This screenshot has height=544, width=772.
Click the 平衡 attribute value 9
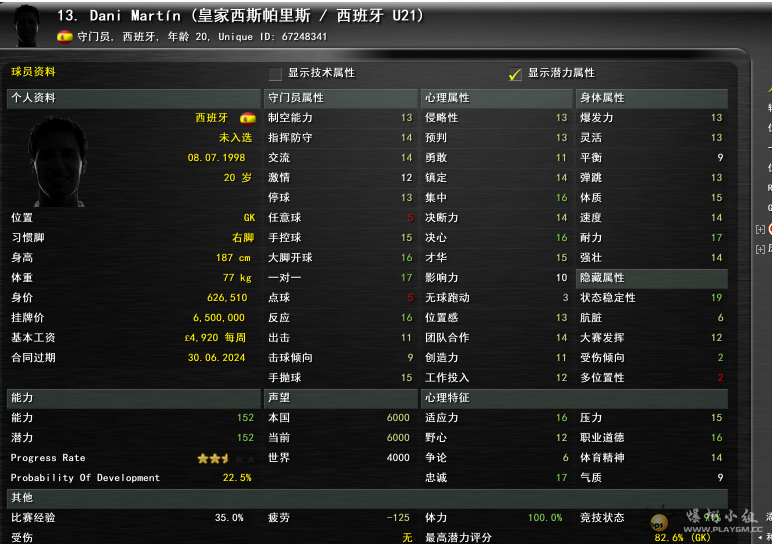click(720, 158)
